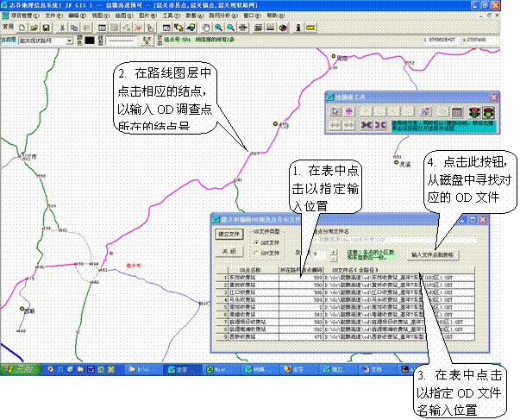Image resolution: width=520 pixels, height=420 pixels.
Task: Click the Open folder toolbar icon
Action: (34, 28)
